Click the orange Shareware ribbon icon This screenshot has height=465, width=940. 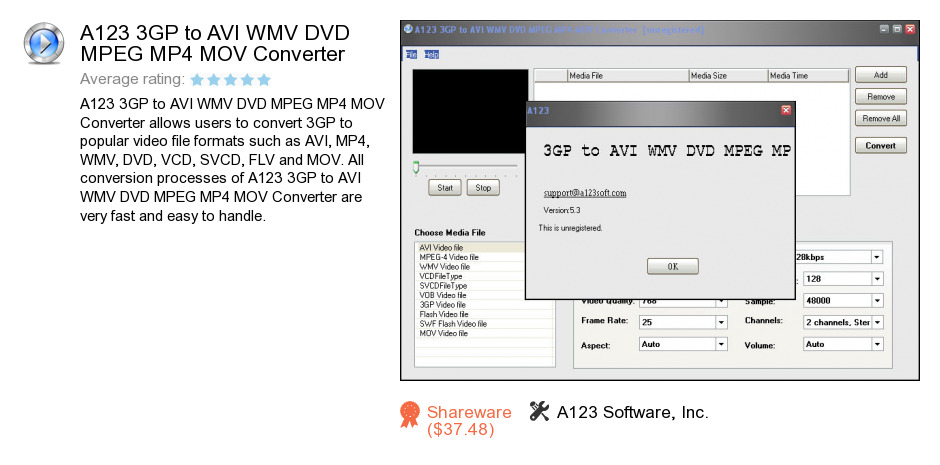410,415
